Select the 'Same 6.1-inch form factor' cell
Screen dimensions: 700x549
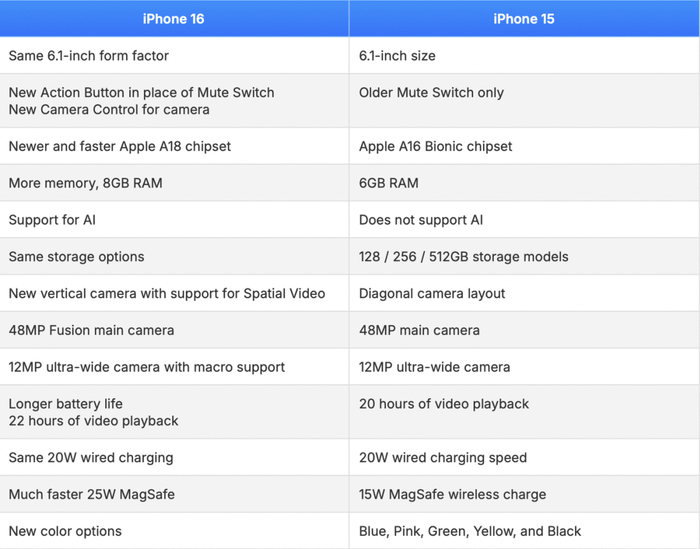[89, 56]
